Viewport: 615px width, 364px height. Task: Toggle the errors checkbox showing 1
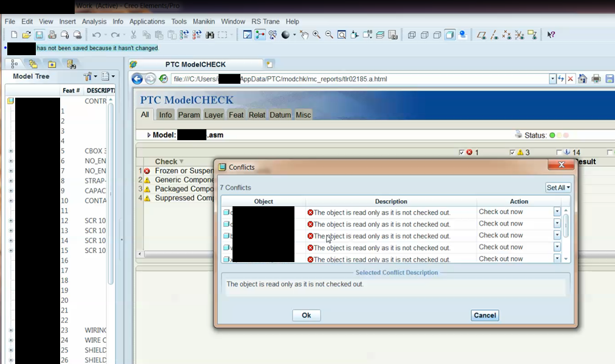pos(461,152)
